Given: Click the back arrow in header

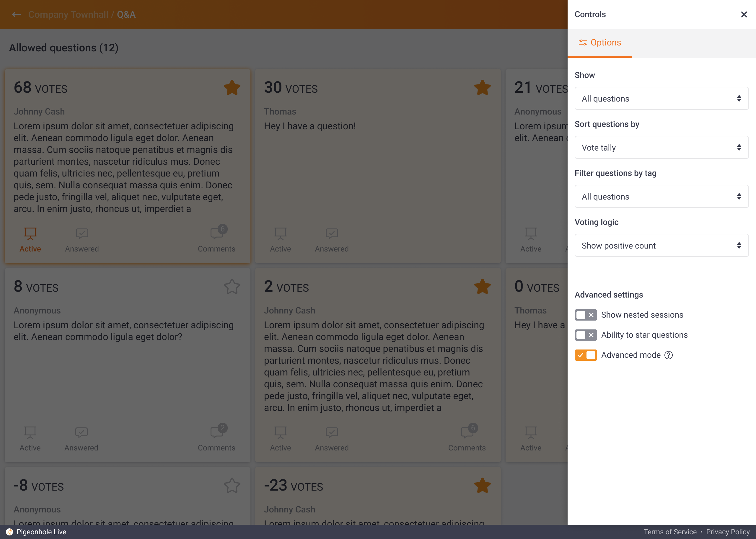Looking at the screenshot, I should click(x=16, y=14).
